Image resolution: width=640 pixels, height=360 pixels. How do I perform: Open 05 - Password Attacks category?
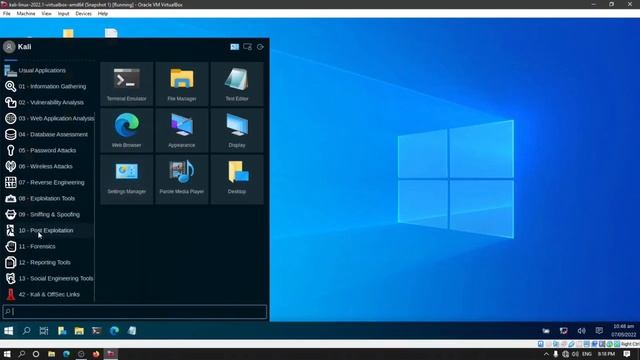48,151
